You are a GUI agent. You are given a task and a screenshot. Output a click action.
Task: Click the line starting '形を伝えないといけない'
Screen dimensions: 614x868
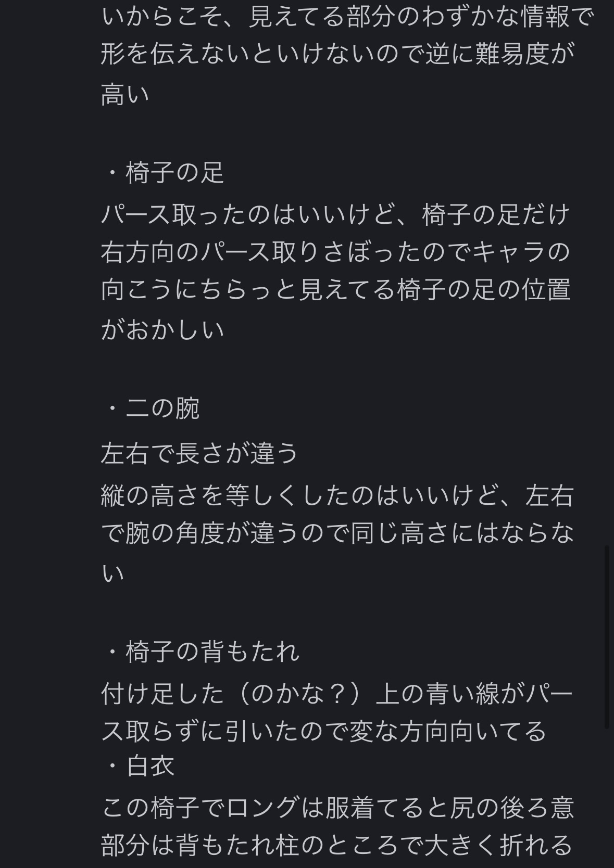[337, 54]
